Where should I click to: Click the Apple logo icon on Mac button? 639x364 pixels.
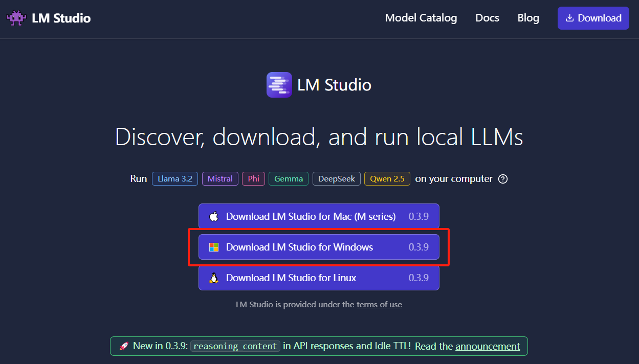(214, 216)
